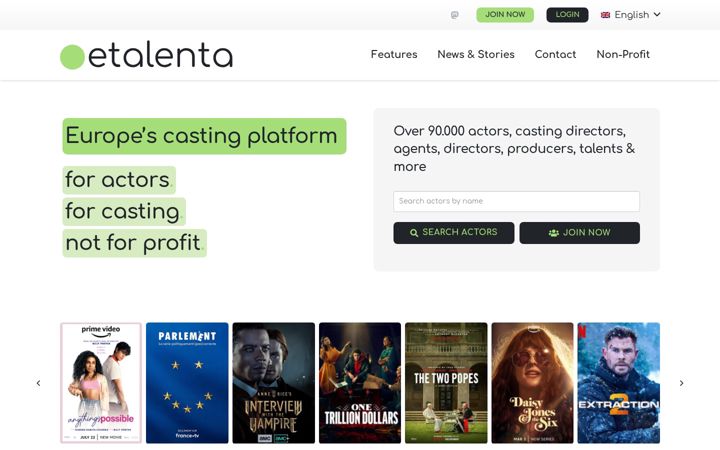The width and height of the screenshot is (720, 450).
Task: Click the green JOIN NOW button
Action: 505,15
